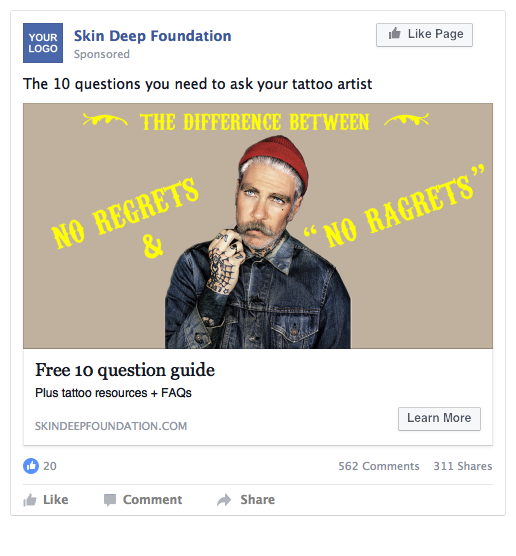Open the No Regrets ad image

tap(258, 226)
